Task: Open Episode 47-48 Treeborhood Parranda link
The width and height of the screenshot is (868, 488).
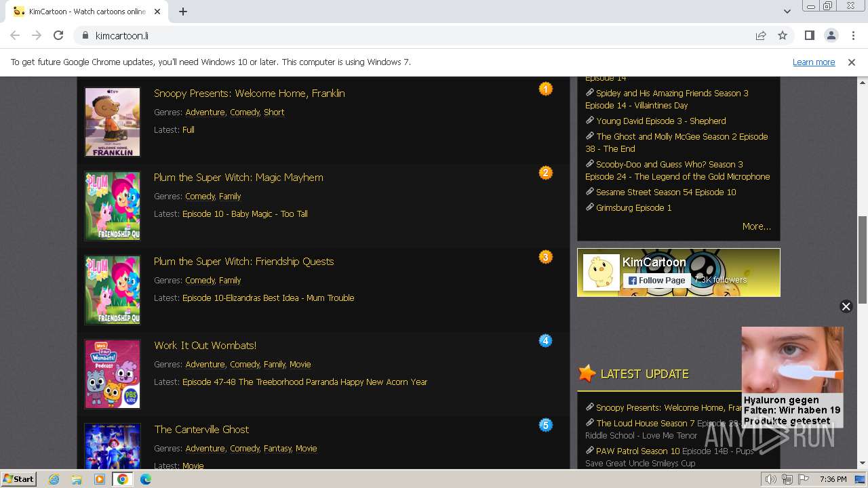Action: pyautogui.click(x=305, y=382)
